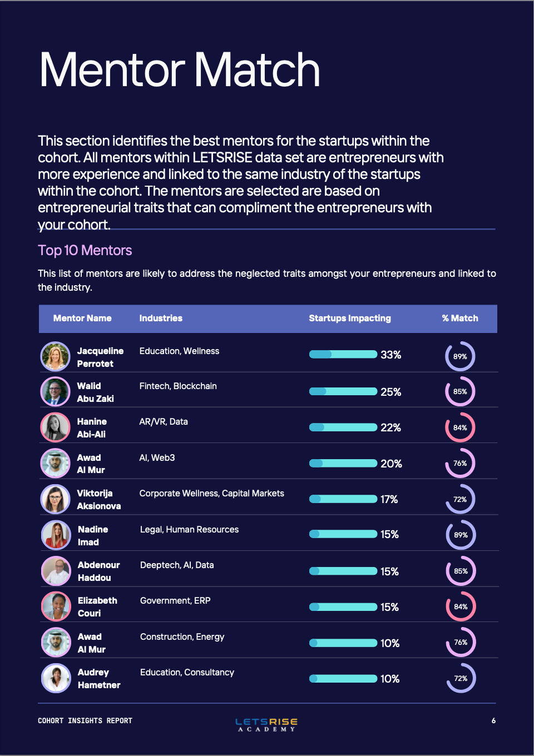This screenshot has height=756, width=534.
Task: Click Abdenour Haddou's avatar image
Action: click(x=56, y=571)
